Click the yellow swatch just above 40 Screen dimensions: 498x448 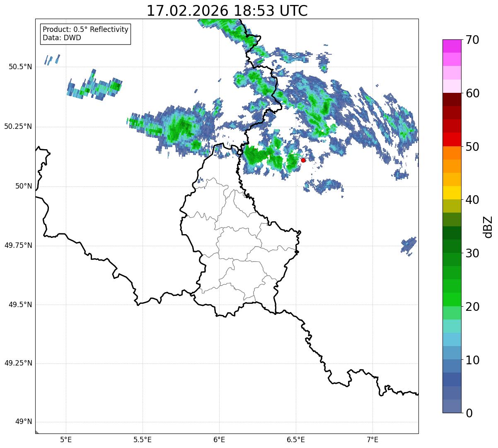pos(452,193)
